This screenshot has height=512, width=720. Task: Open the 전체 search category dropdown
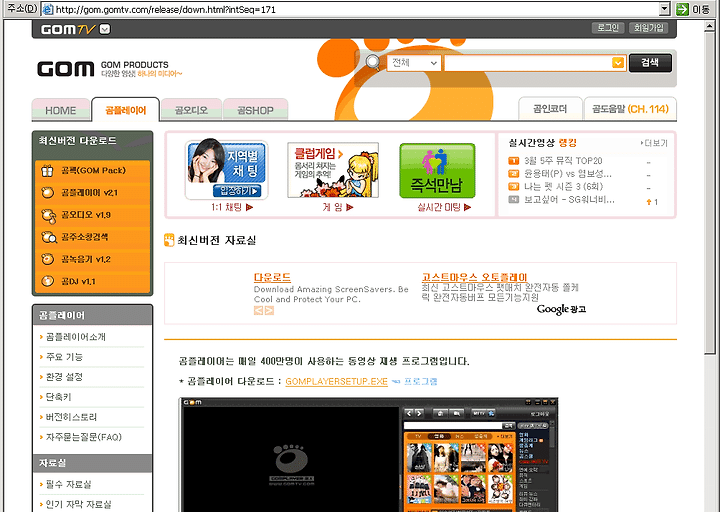(414, 63)
